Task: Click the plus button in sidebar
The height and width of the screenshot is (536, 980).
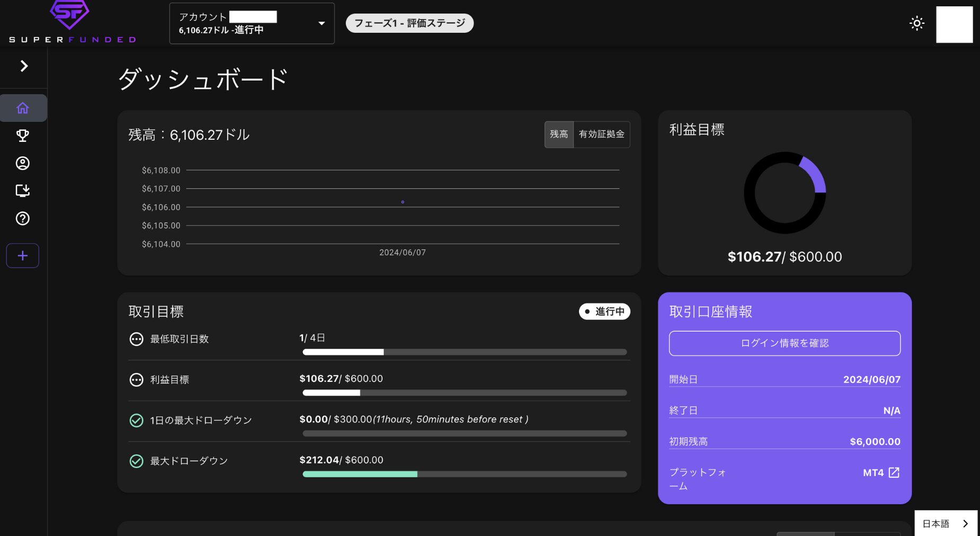Action: pos(23,256)
